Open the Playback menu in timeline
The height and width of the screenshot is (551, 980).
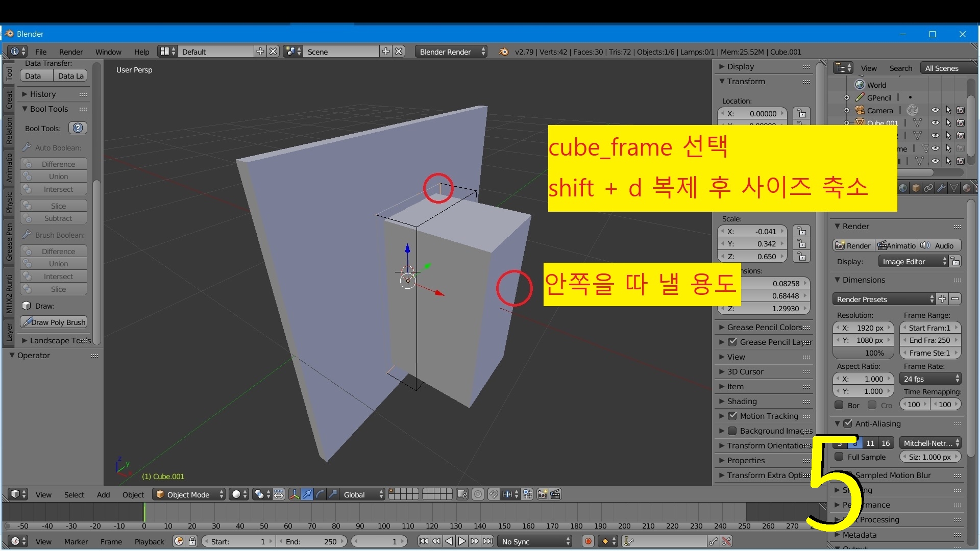pyautogui.click(x=150, y=541)
